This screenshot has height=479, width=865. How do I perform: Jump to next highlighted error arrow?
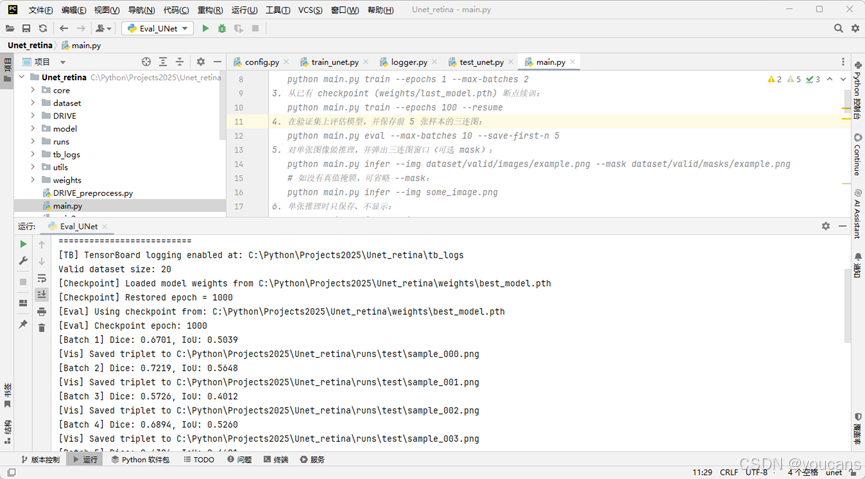point(843,79)
